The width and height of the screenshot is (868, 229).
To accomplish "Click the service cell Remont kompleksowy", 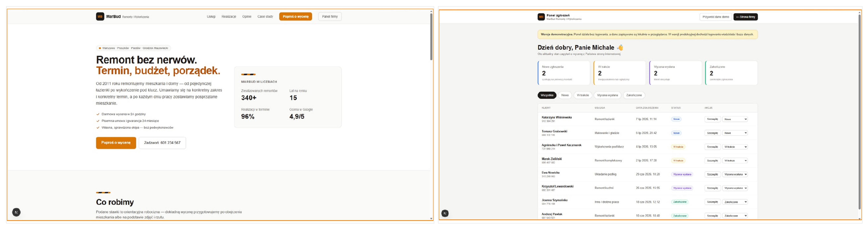I will [608, 161].
